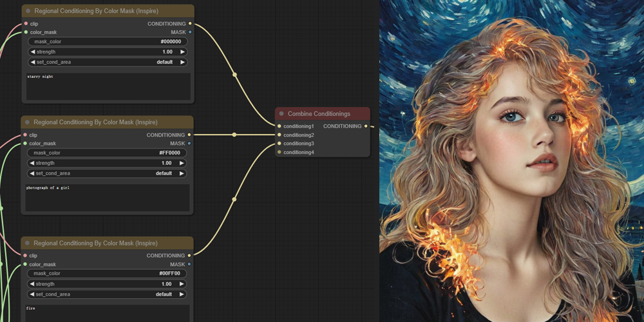Collapse the 'fire' Regional Conditioning node via its dot
This screenshot has width=644, height=322.
pyautogui.click(x=27, y=243)
